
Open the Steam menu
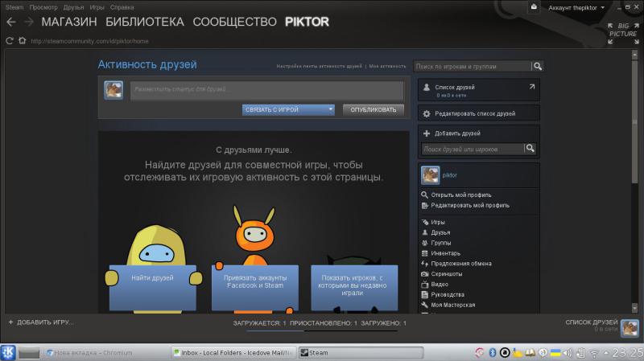tap(14, 7)
